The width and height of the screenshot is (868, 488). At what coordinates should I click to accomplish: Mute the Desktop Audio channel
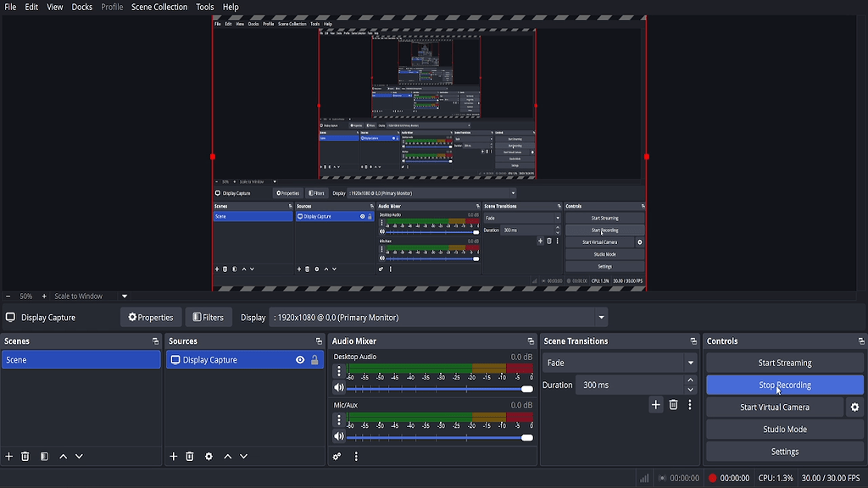(339, 388)
